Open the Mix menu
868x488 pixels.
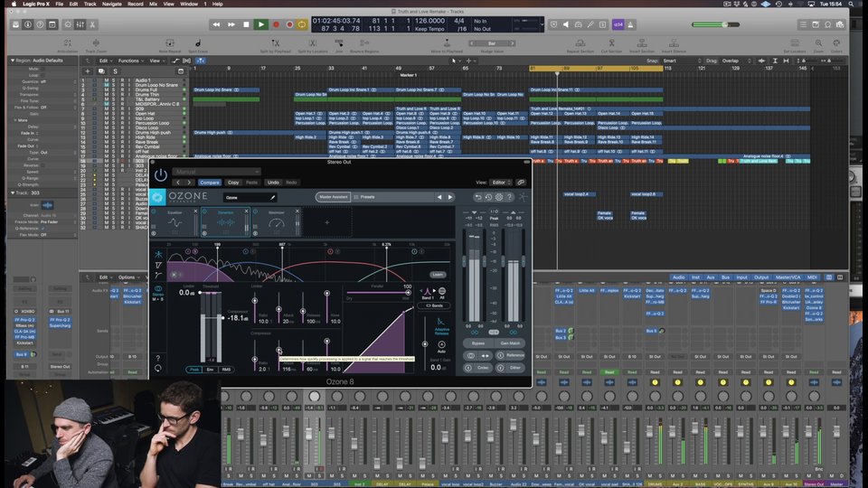click(154, 4)
